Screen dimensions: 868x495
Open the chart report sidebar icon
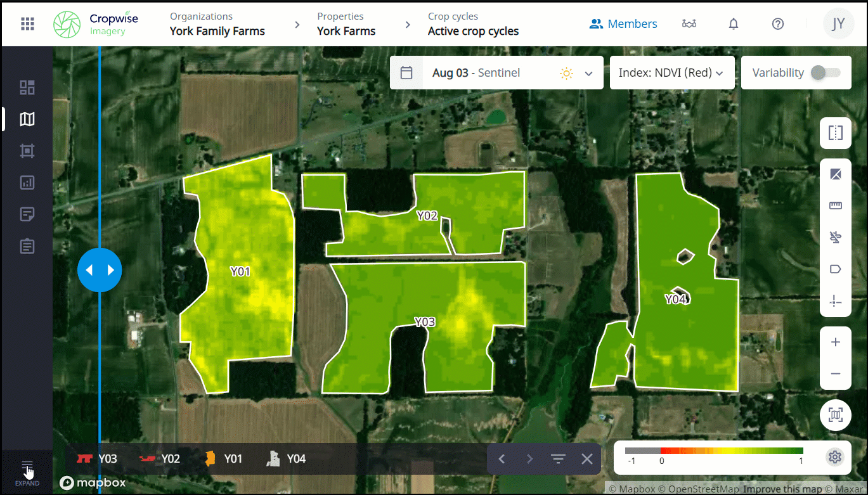[27, 183]
